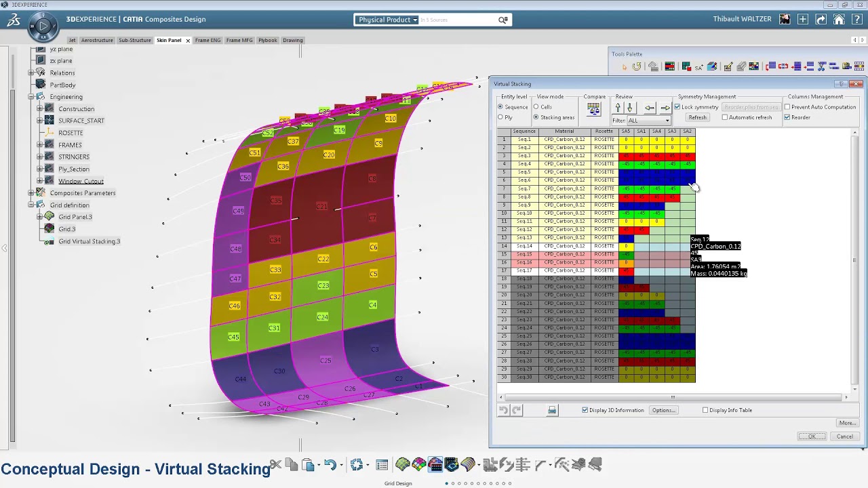The height and width of the screenshot is (488, 868).
Task: Click the SA+ icon in Tools Palette
Action: point(699,66)
